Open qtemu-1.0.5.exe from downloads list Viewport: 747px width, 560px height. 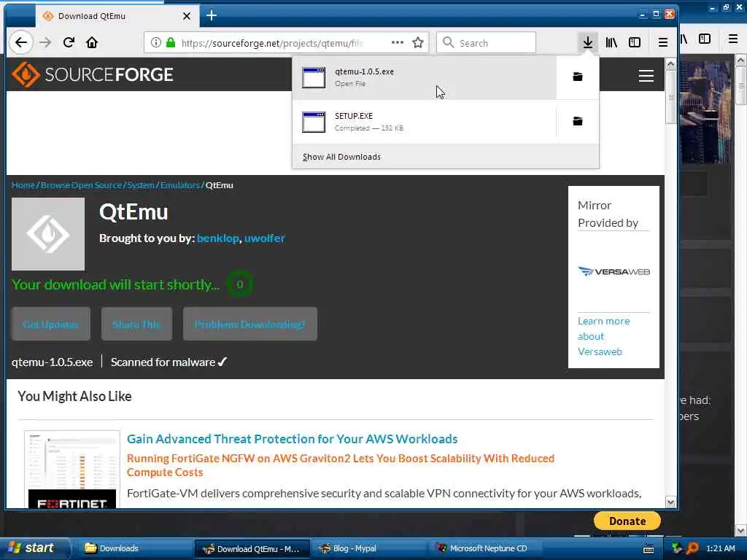tap(424, 77)
